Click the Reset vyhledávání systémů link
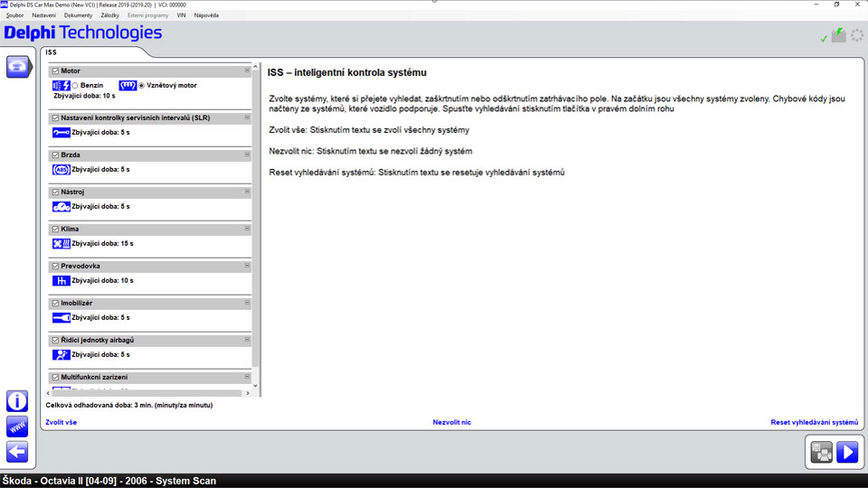This screenshot has height=488, width=868. click(x=815, y=422)
